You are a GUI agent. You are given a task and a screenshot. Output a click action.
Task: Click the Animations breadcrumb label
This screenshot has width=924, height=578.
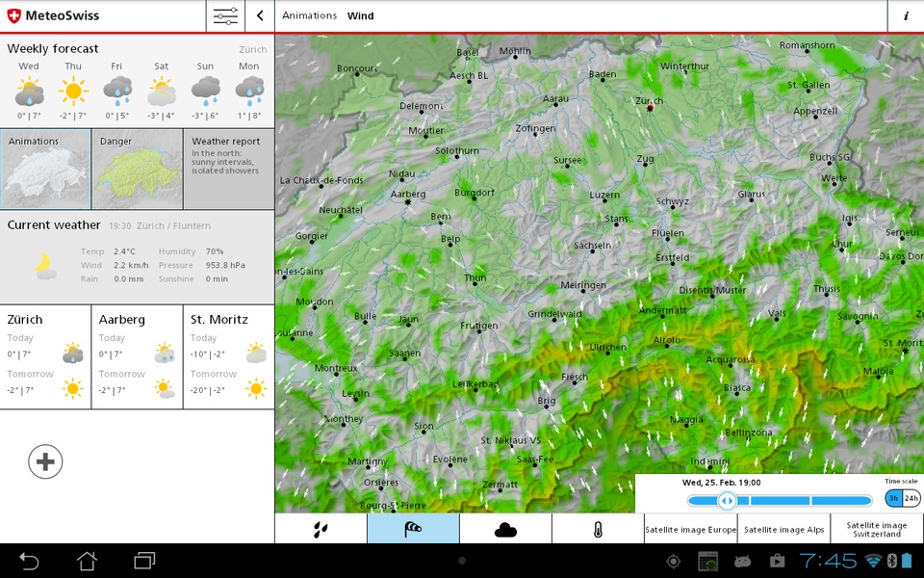tap(309, 16)
